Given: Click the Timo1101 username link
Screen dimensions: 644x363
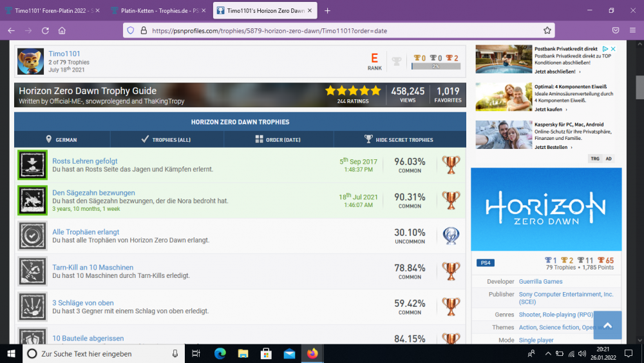Looking at the screenshot, I should pyautogui.click(x=64, y=54).
